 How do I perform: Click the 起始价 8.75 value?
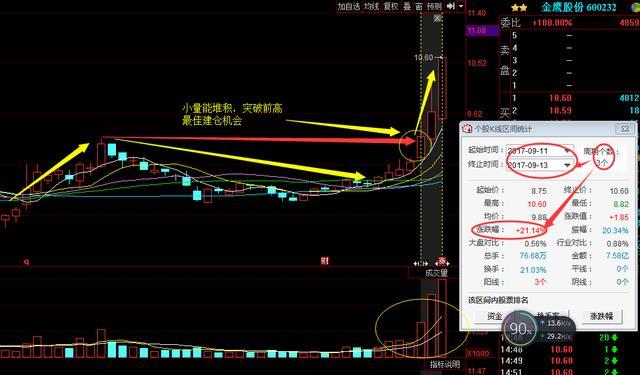coord(539,191)
